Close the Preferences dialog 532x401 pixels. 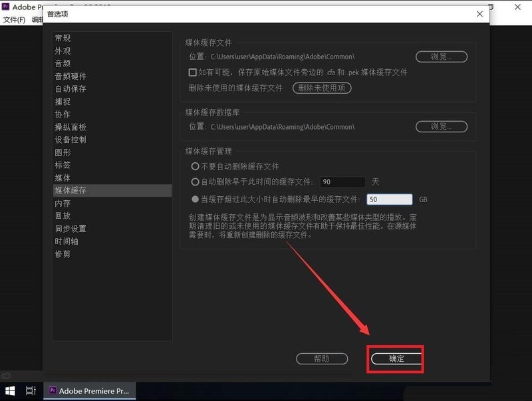[479, 14]
